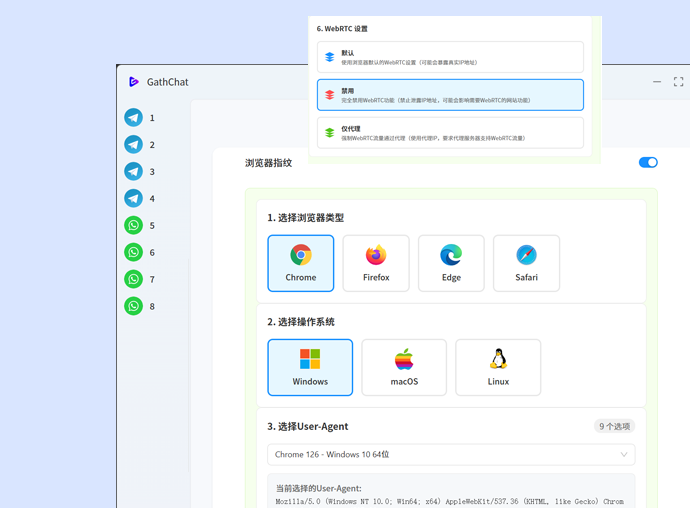Viewport: 690px width, 508px height.
Task: Toggle the browser fingerprint switch
Action: click(648, 162)
